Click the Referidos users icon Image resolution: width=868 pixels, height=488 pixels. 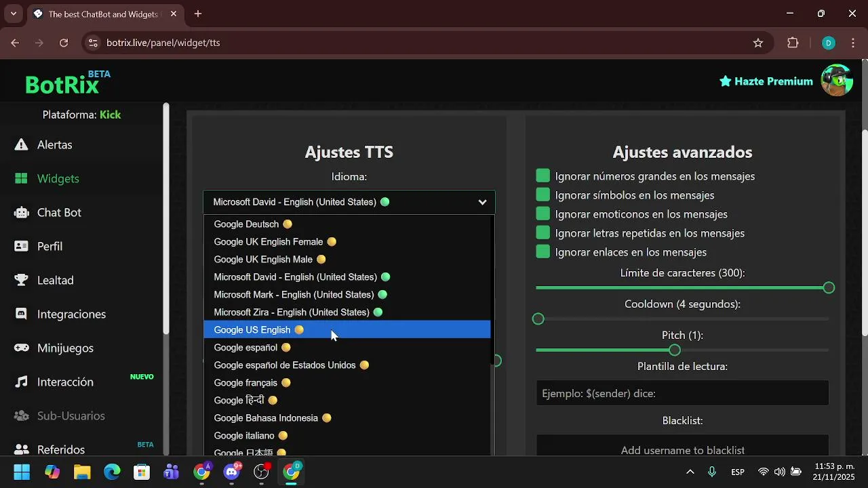pos(22,449)
